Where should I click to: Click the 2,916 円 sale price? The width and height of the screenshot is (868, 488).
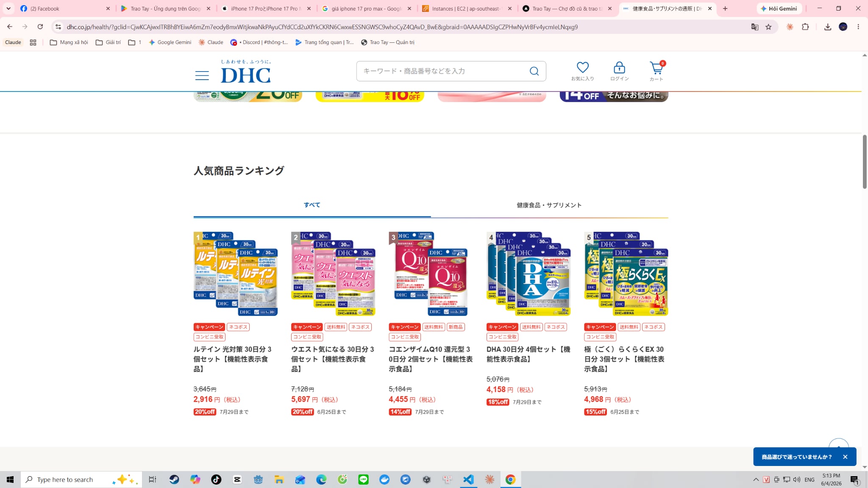pyautogui.click(x=217, y=399)
